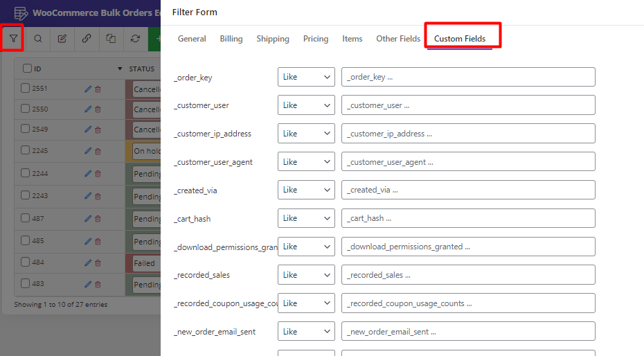Click the duplicate orders toolbar icon
Viewport: 644px width, 356px height.
(111, 39)
